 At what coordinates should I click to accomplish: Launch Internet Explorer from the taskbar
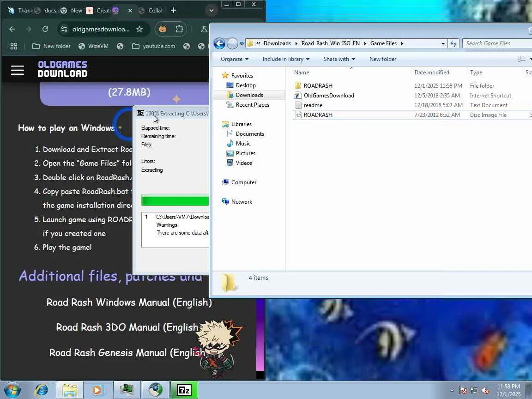[x=42, y=390]
